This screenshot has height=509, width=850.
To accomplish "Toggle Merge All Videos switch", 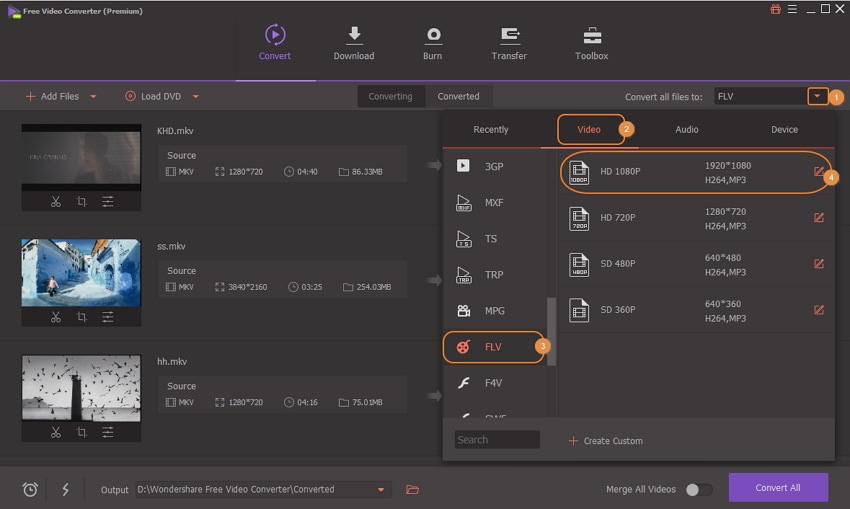I will pos(699,489).
